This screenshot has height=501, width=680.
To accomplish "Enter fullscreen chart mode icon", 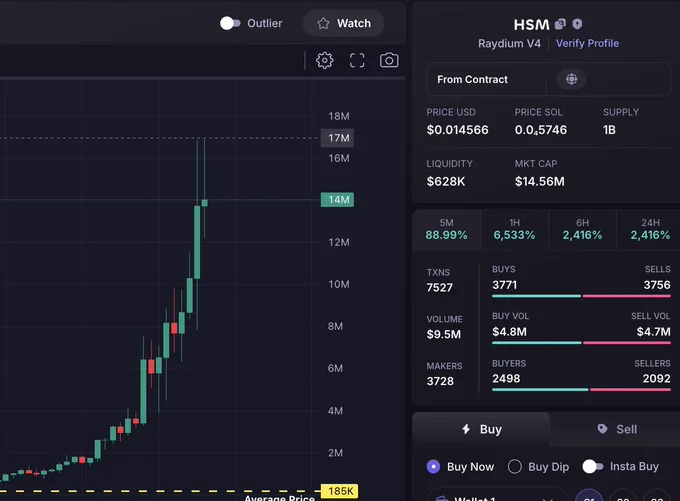I will pyautogui.click(x=357, y=60).
